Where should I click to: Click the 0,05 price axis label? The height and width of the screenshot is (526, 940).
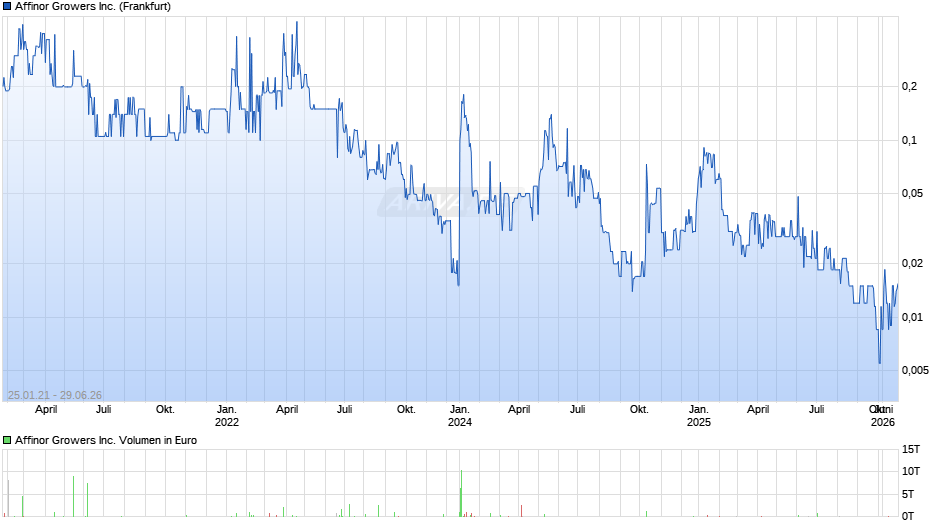(x=912, y=193)
